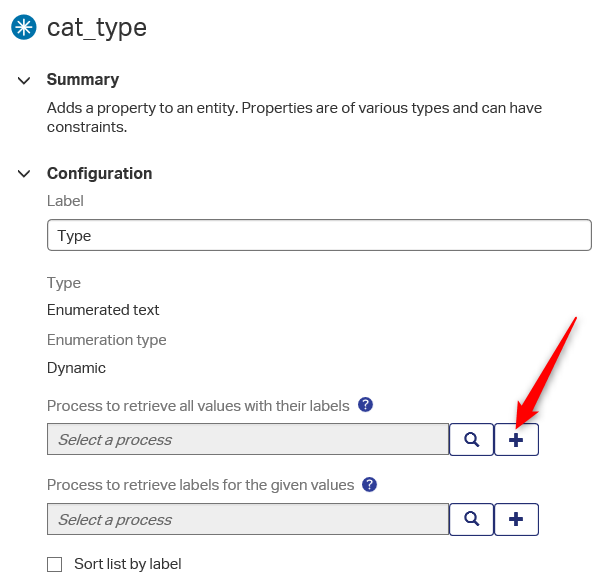604x587 pixels.
Task: Click the Configuration section heading
Action: (x=99, y=174)
